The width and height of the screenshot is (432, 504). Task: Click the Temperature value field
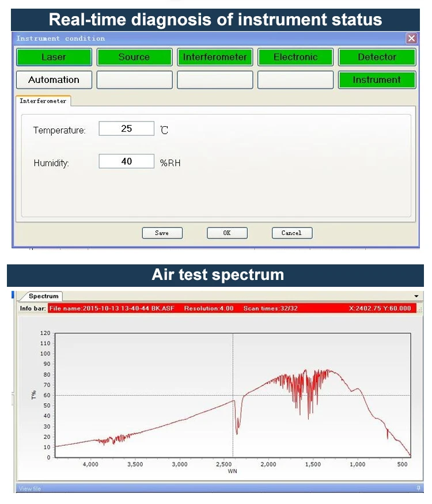click(126, 128)
